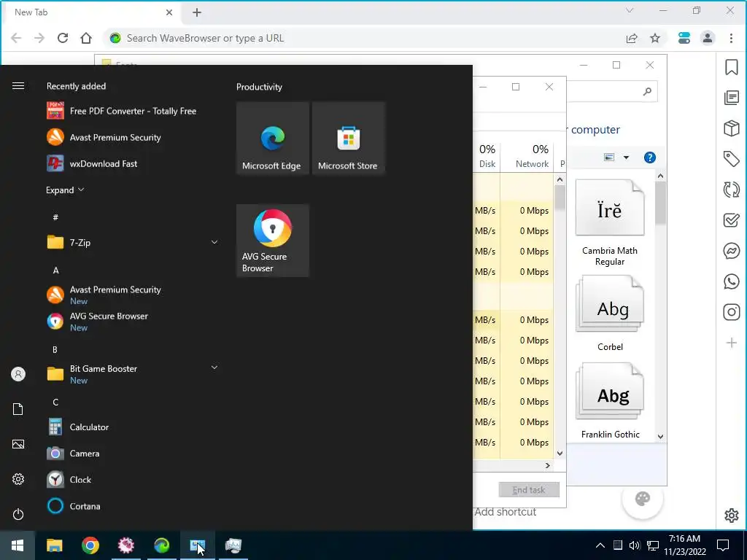
Task: Click the Fonts window search box
Action: pos(612,91)
